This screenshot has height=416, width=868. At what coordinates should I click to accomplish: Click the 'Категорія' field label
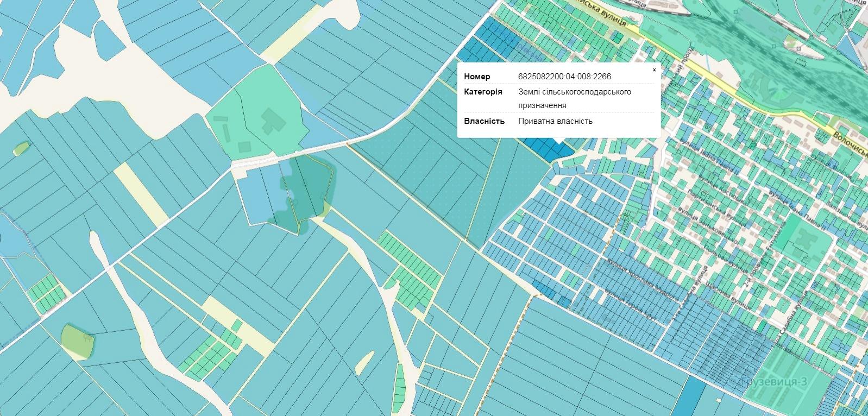tap(483, 92)
